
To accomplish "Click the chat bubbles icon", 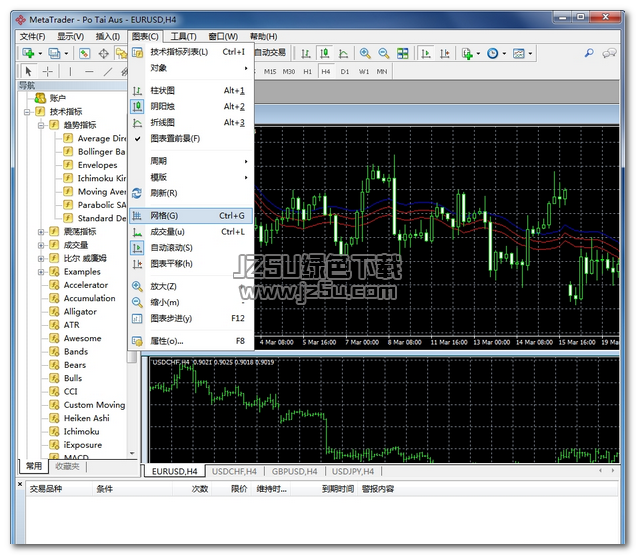I will tap(609, 53).
